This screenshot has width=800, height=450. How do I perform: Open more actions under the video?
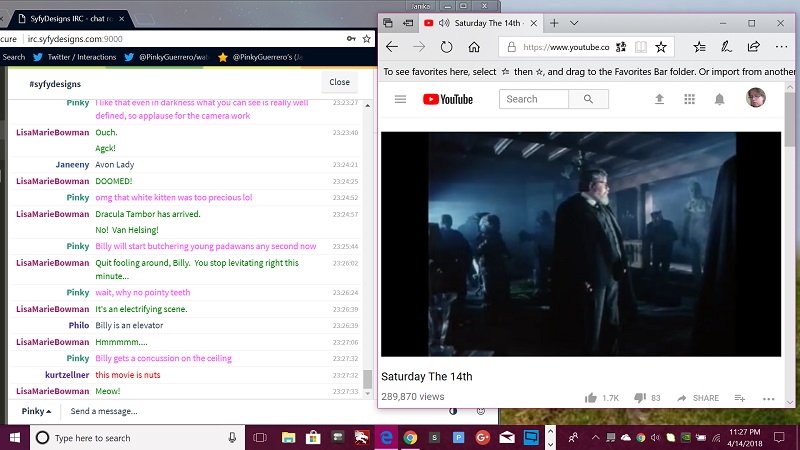pyautogui.click(x=768, y=398)
